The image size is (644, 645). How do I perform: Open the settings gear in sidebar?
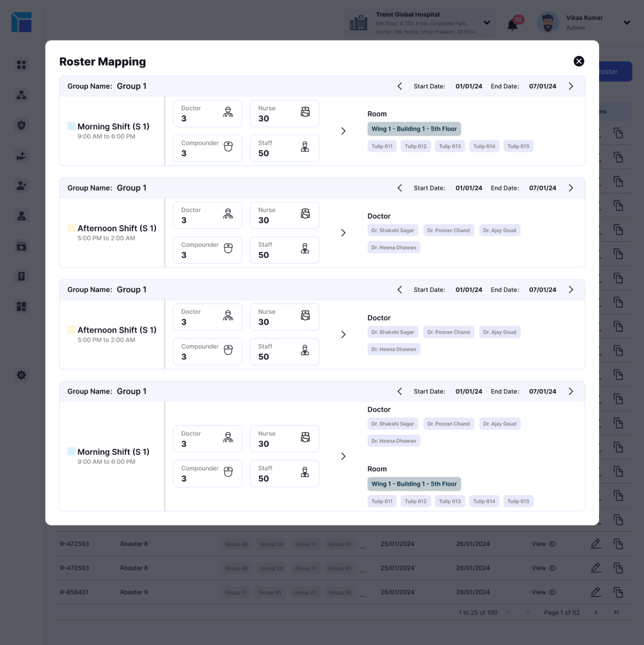coord(21,375)
